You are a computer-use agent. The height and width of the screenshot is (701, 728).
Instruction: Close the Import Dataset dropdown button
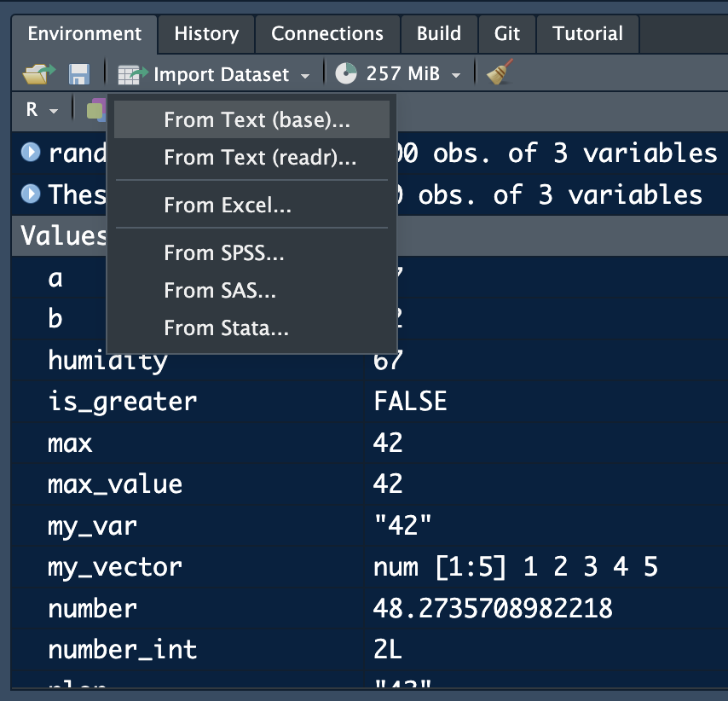point(222,75)
